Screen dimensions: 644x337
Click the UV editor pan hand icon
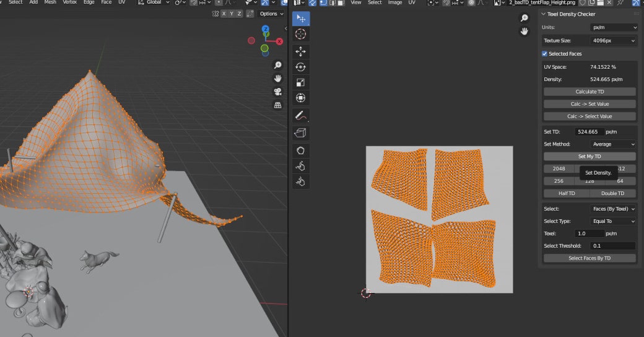tap(524, 32)
